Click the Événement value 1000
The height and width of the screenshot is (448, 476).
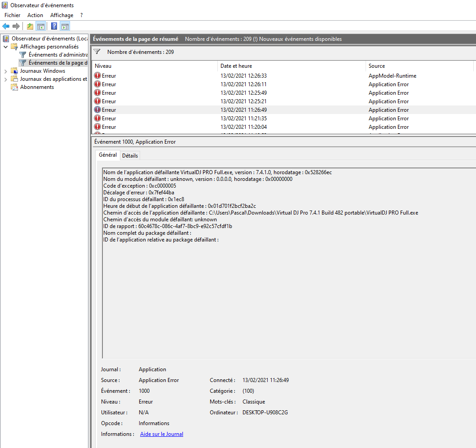coord(144,391)
